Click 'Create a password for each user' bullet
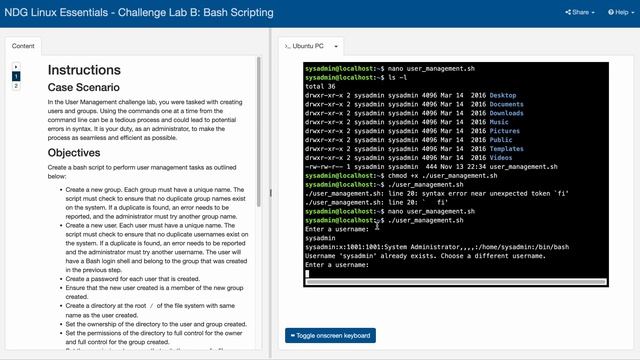 pyautogui.click(x=133, y=279)
